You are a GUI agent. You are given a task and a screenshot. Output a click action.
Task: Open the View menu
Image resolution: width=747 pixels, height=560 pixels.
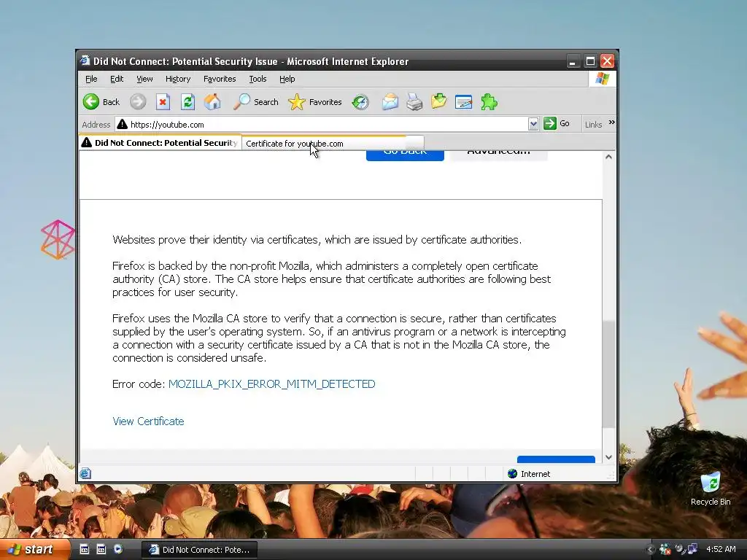tap(144, 79)
